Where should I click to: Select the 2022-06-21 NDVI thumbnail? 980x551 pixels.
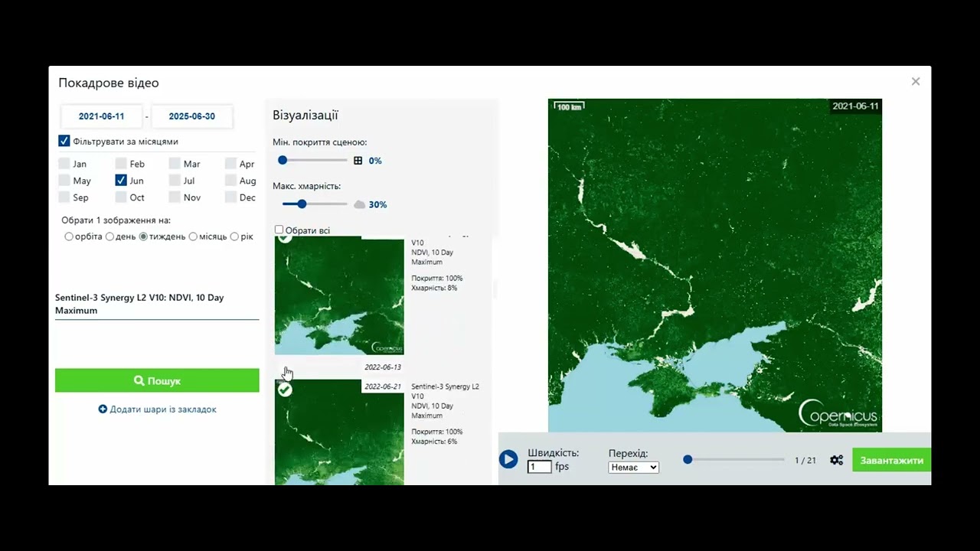click(x=339, y=432)
